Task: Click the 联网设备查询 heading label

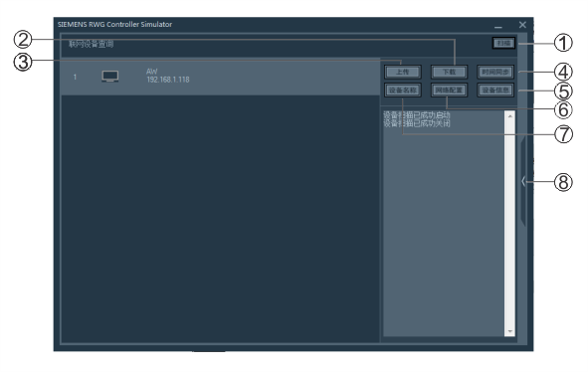Action: click(92, 44)
